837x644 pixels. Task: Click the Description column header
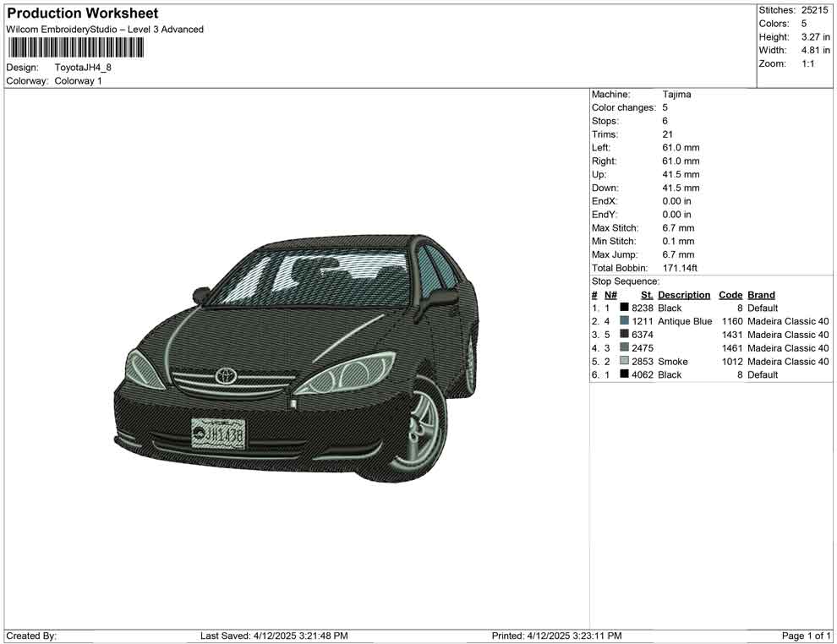pyautogui.click(x=684, y=295)
